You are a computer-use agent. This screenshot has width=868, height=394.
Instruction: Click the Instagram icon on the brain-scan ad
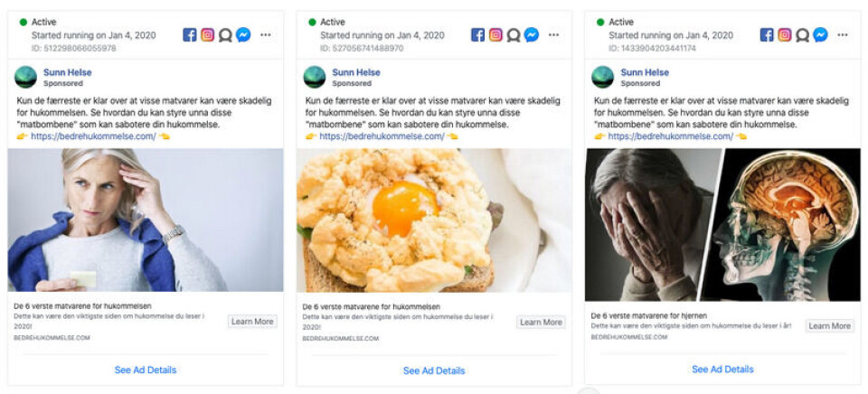[x=785, y=35]
